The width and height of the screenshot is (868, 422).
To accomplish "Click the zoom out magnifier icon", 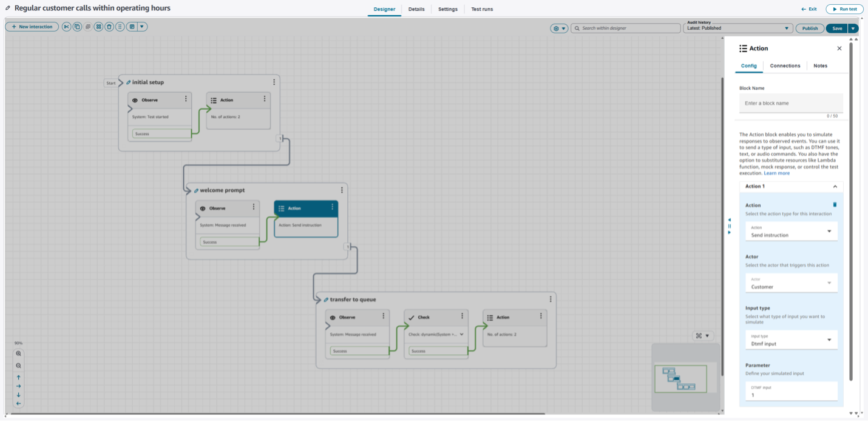I will 19,366.
